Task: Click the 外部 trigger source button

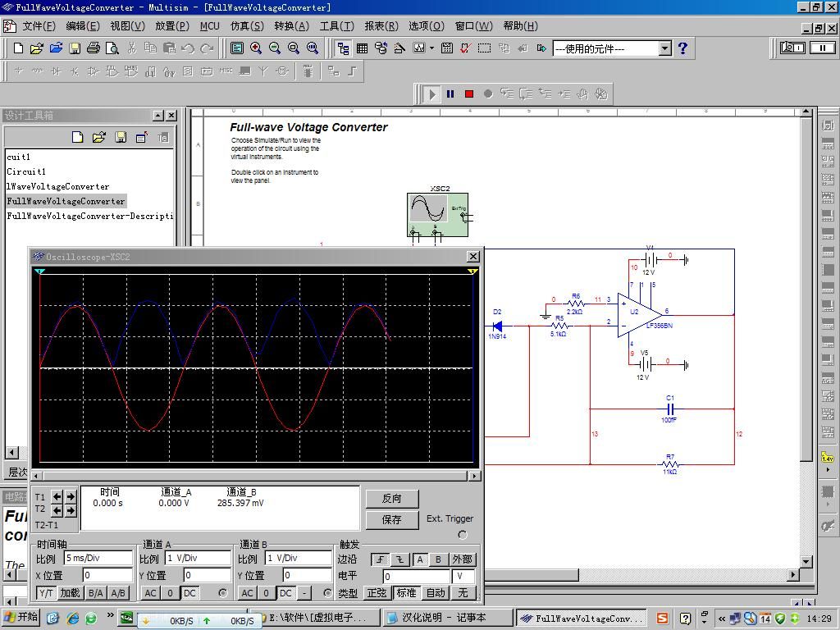Action: pos(462,559)
